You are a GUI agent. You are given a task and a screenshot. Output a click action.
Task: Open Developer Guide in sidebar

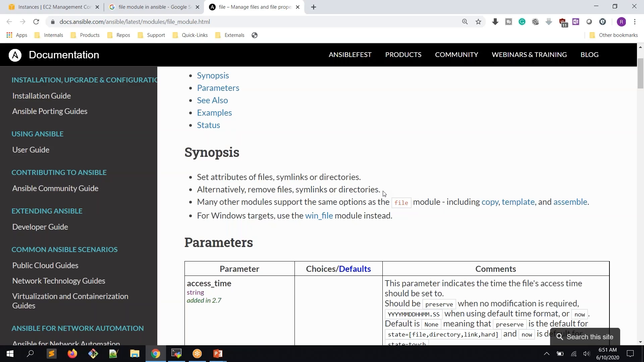point(40,227)
